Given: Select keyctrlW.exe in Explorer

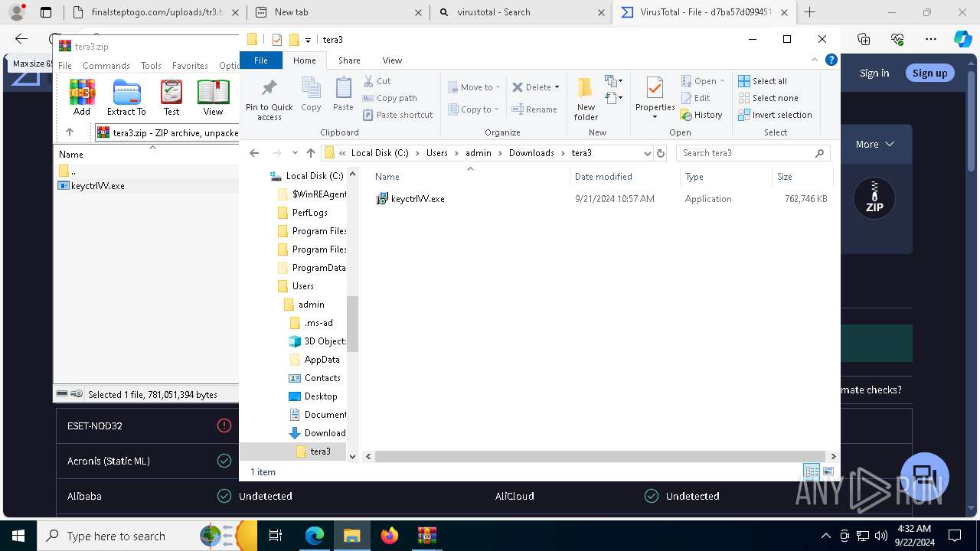Looking at the screenshot, I should [x=417, y=199].
